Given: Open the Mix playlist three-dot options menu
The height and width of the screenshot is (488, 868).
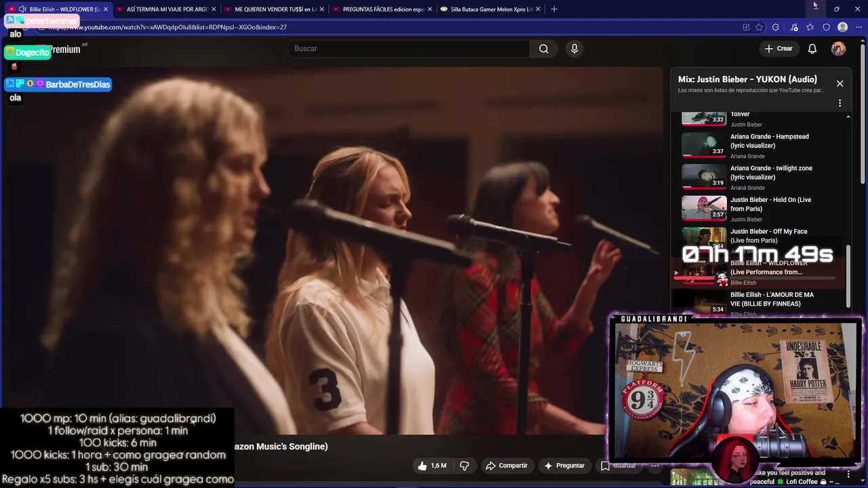Looking at the screenshot, I should (840, 103).
